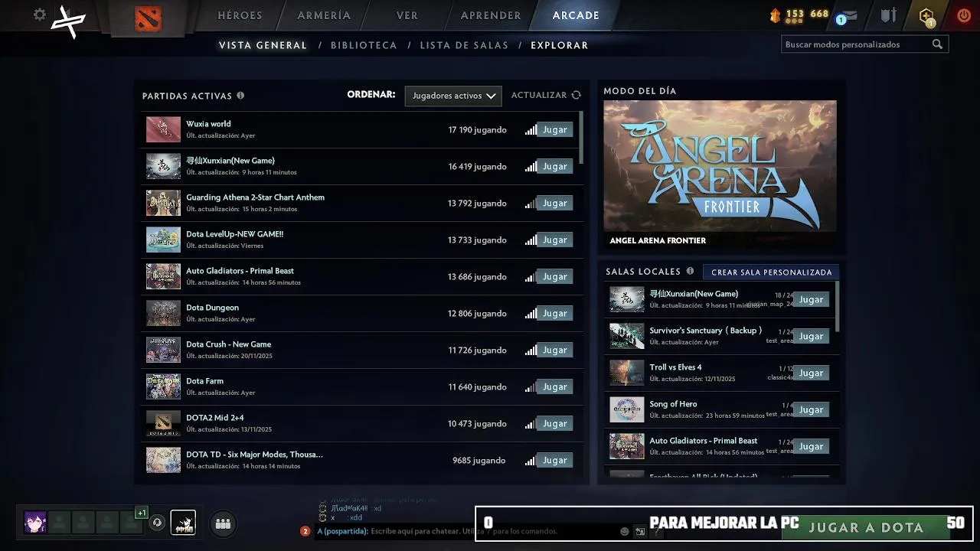This screenshot has height=551, width=980.
Task: Click Jugar for DOTA TD
Action: pyautogui.click(x=555, y=460)
